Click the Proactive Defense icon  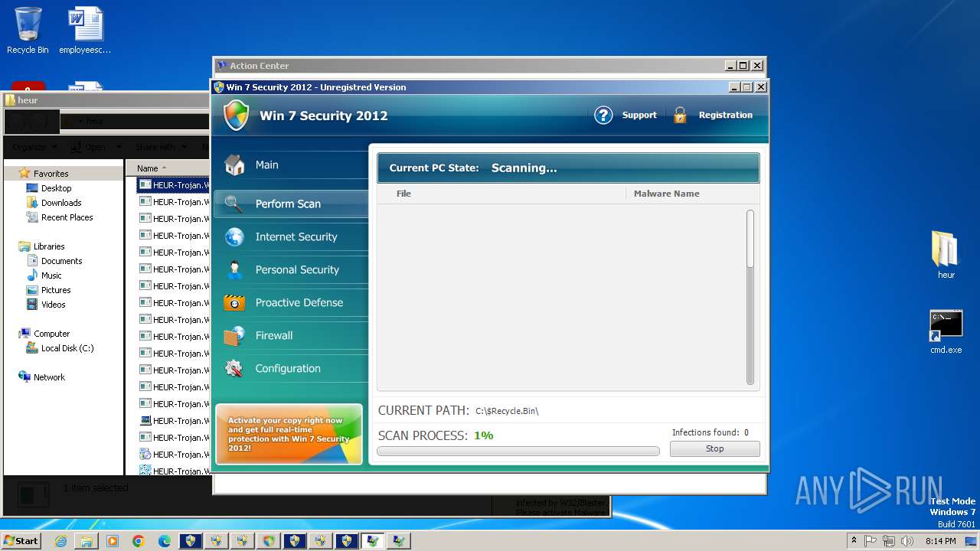[234, 302]
